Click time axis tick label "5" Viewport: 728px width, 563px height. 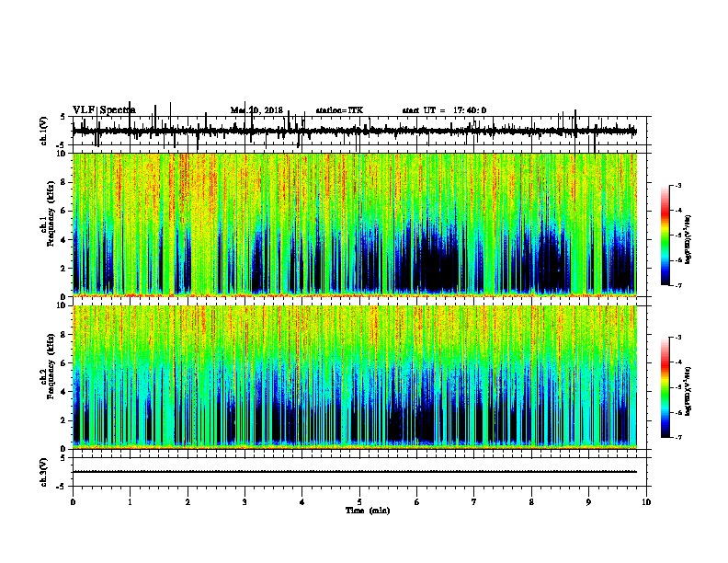click(x=359, y=502)
